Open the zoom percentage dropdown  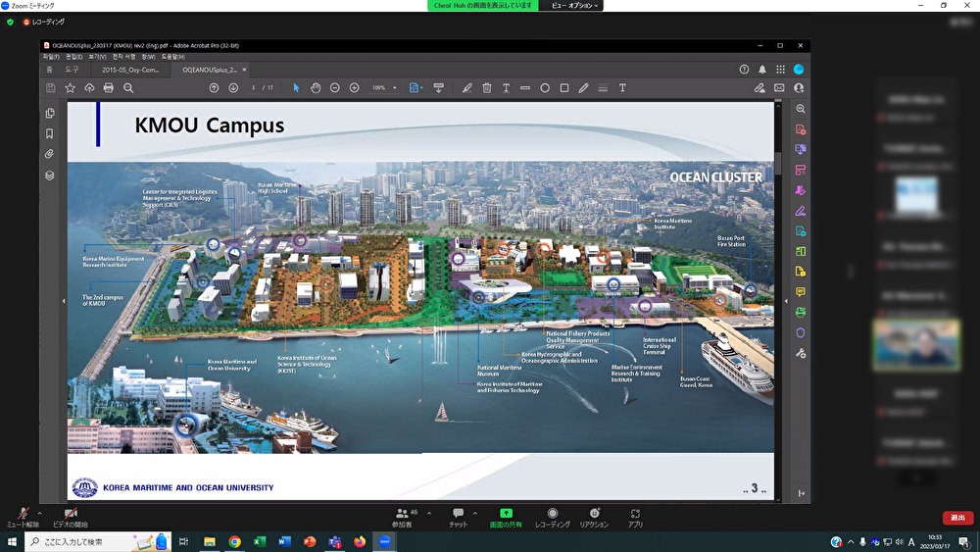(394, 88)
